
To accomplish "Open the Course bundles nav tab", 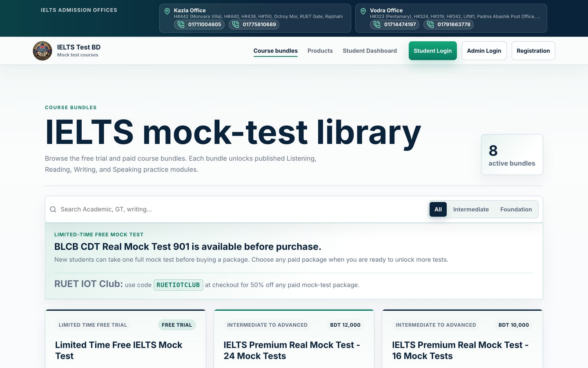I will tap(276, 51).
